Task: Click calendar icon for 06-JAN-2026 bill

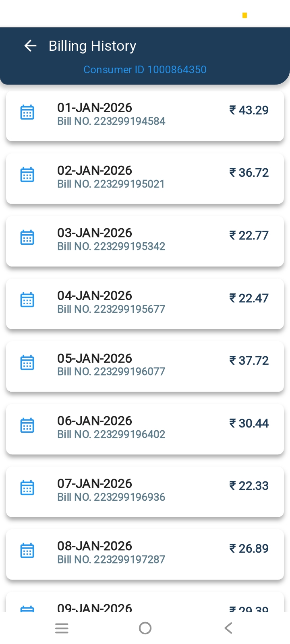Action: click(x=27, y=425)
